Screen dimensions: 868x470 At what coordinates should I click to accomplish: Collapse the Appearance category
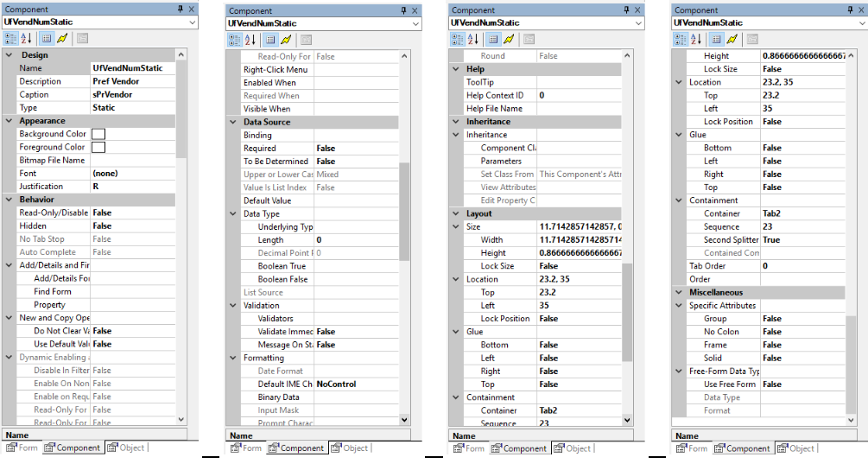point(9,121)
